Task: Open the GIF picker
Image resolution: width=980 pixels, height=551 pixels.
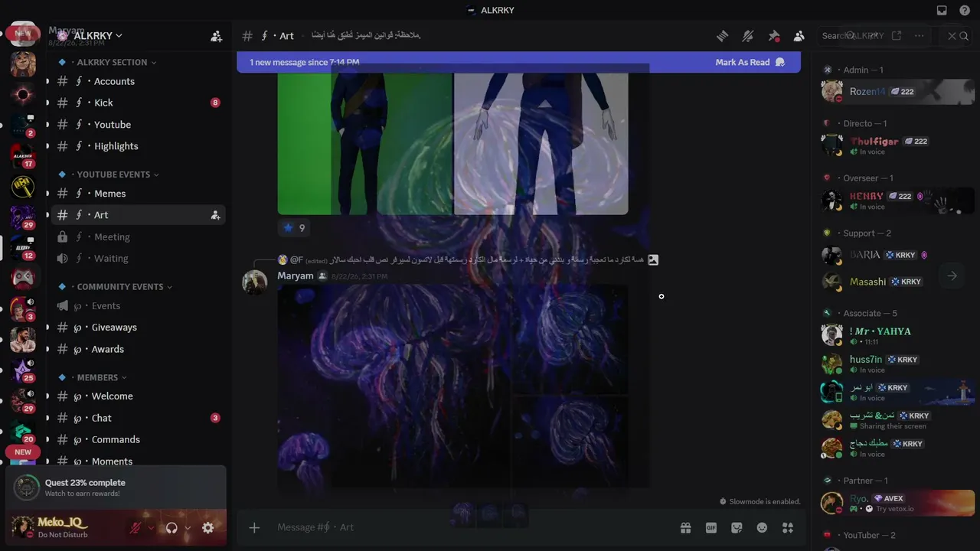Action: point(710,528)
